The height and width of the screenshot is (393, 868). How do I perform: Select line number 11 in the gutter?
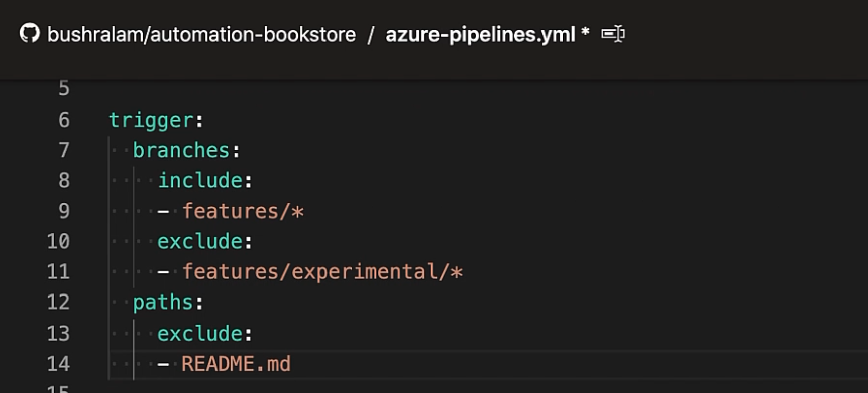pyautogui.click(x=58, y=272)
